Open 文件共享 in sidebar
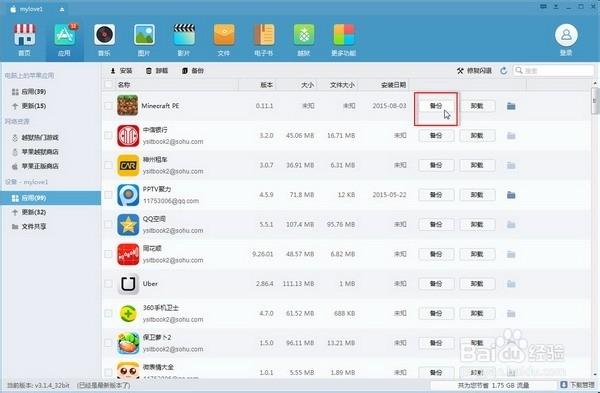This screenshot has height=393, width=600. 29,227
